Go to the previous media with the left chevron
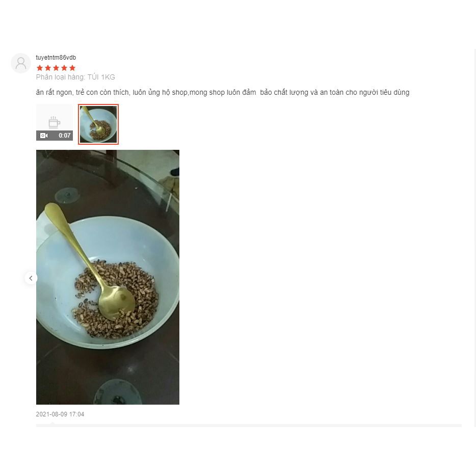This screenshot has width=476, height=476. pyautogui.click(x=31, y=278)
